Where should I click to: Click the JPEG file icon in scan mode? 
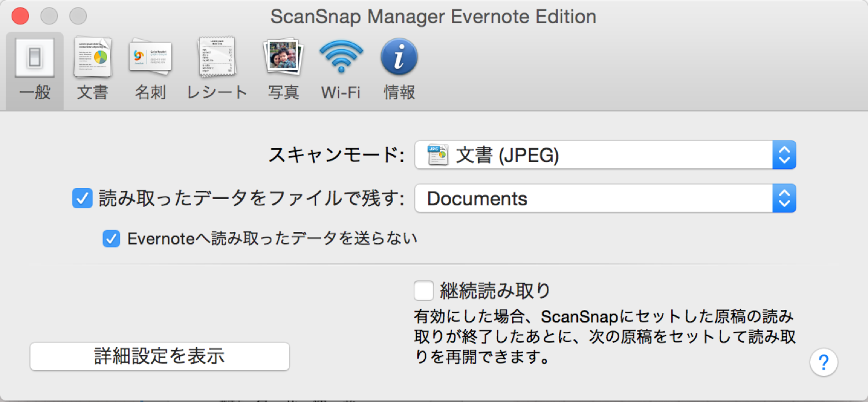click(437, 155)
